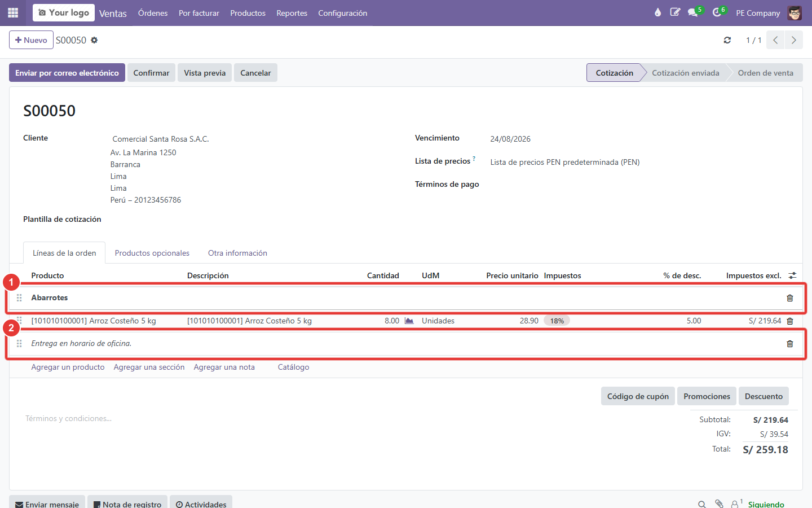Click the refresh record icon
This screenshot has width=812, height=508.
click(x=727, y=40)
